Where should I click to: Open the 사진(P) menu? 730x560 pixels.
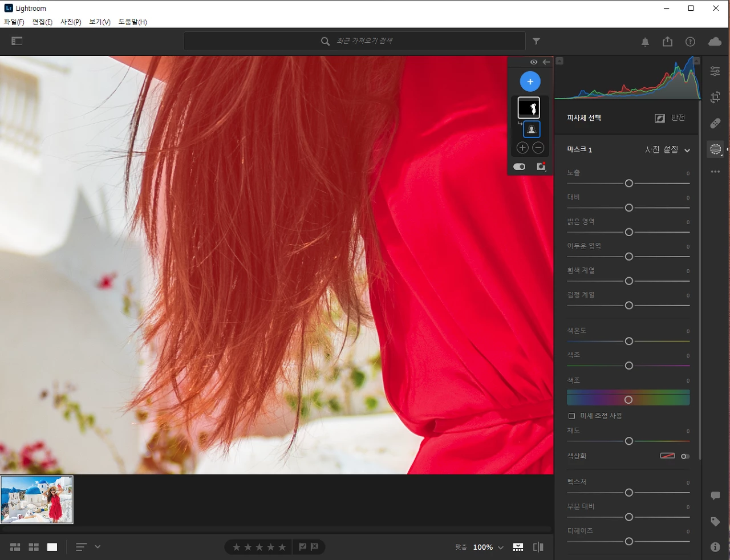coord(71,22)
